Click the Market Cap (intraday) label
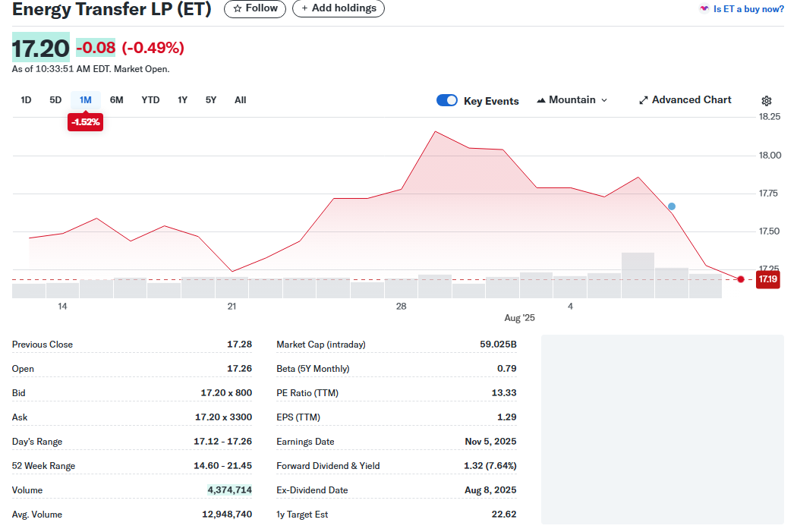Screen dimensions: 797x532 click(x=321, y=344)
